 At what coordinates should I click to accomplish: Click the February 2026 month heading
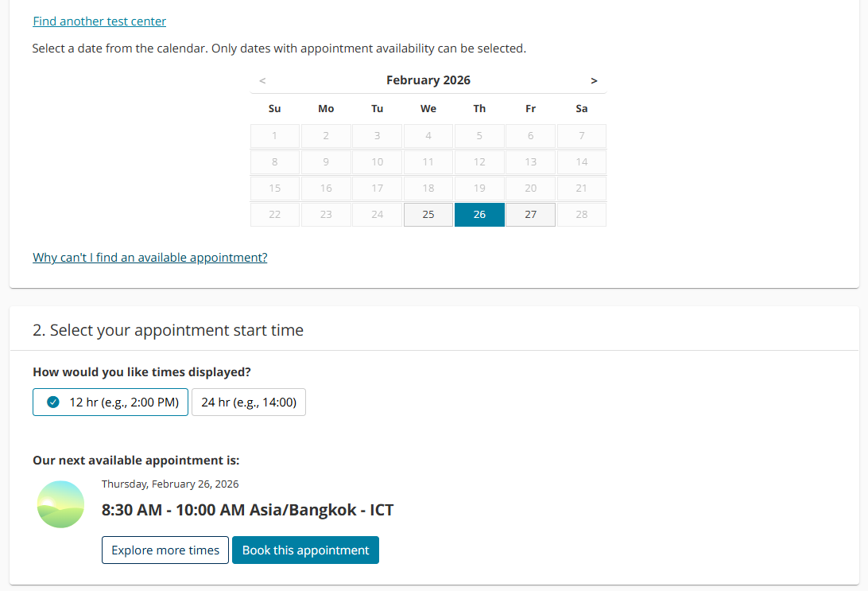[x=428, y=80]
